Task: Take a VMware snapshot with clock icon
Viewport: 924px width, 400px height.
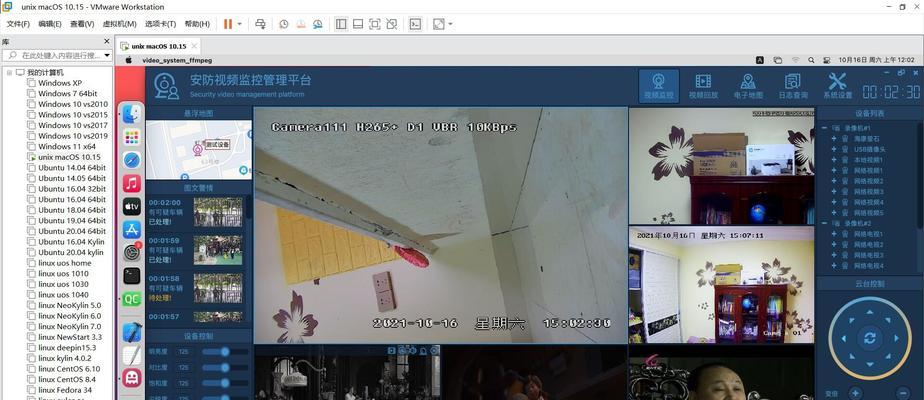Action: click(284, 24)
